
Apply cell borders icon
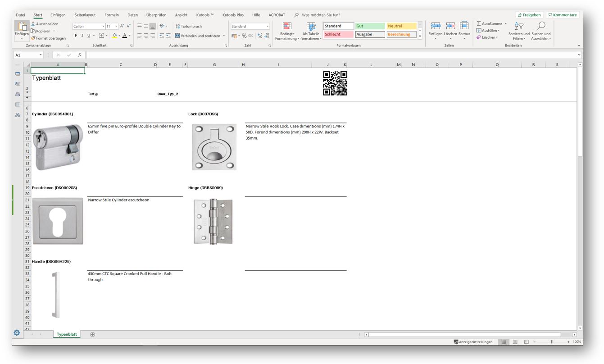point(101,36)
